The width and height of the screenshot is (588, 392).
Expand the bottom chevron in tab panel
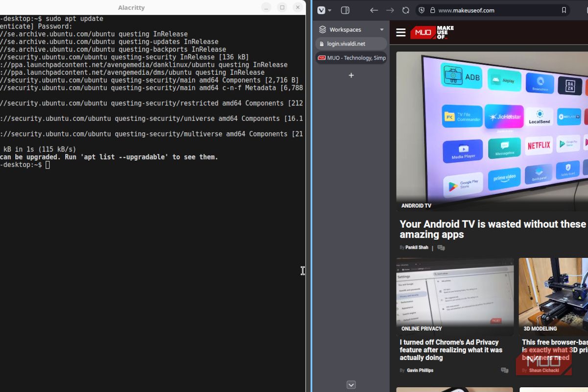click(351, 385)
